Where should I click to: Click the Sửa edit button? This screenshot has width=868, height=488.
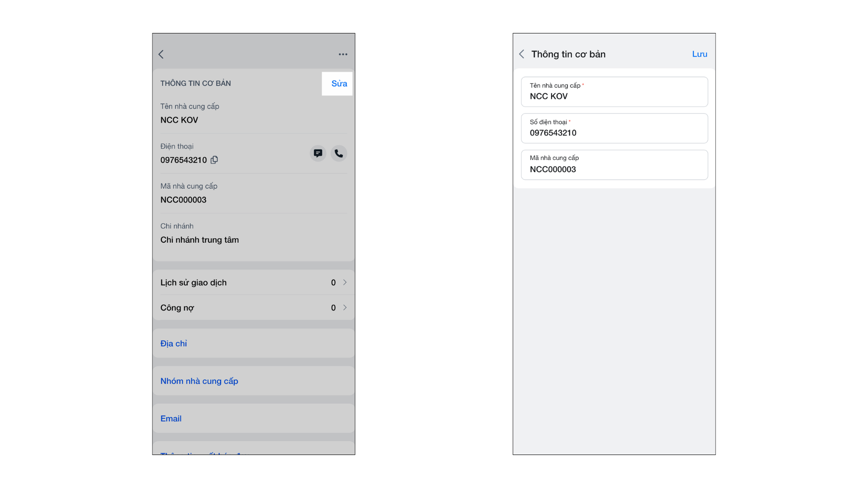click(339, 84)
